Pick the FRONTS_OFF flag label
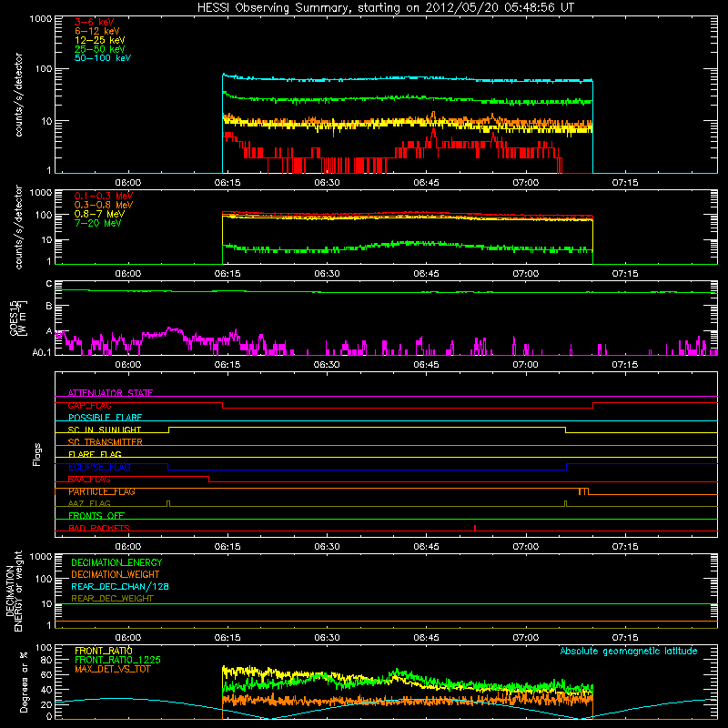The width and height of the screenshot is (728, 728). click(x=96, y=515)
